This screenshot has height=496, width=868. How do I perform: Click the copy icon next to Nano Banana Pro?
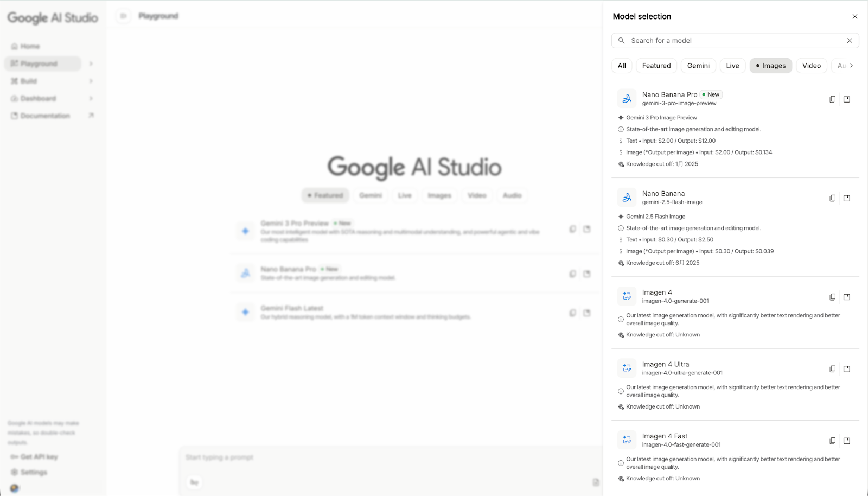tap(832, 99)
